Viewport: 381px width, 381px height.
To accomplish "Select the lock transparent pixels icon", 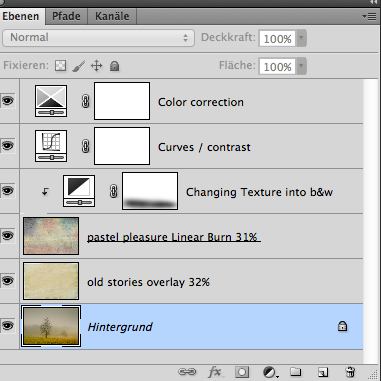I will coord(60,65).
